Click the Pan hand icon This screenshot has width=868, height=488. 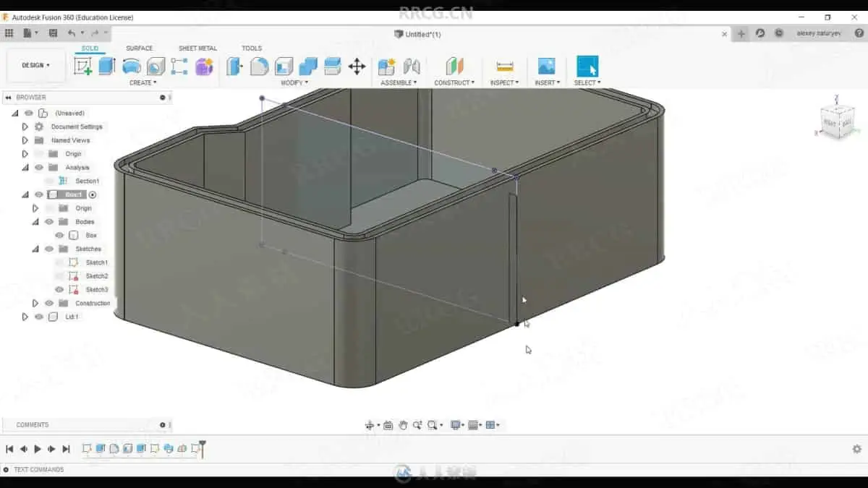(403, 425)
